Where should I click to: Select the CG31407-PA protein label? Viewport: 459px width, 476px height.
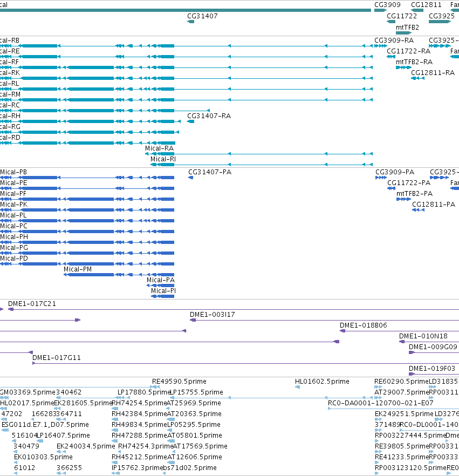click(210, 172)
